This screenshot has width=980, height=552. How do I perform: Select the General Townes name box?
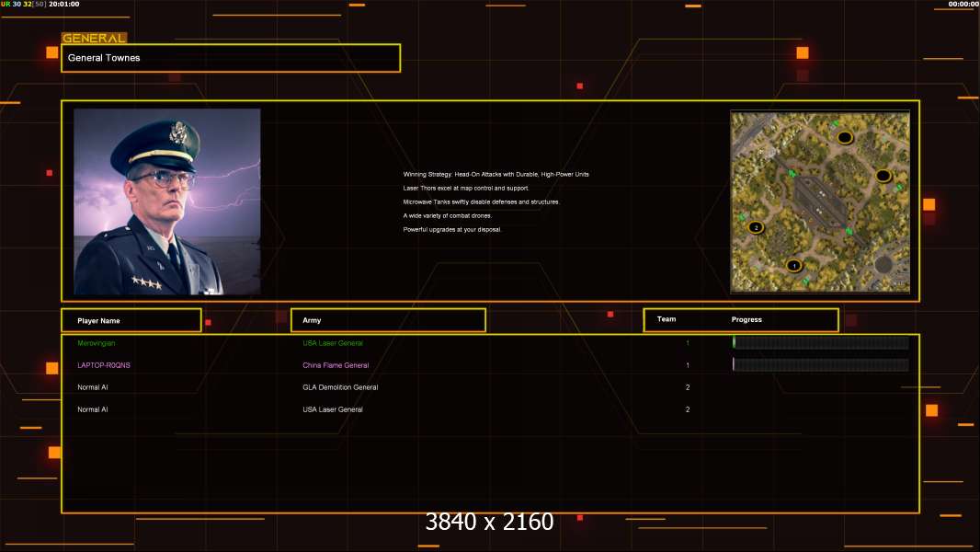tap(231, 58)
